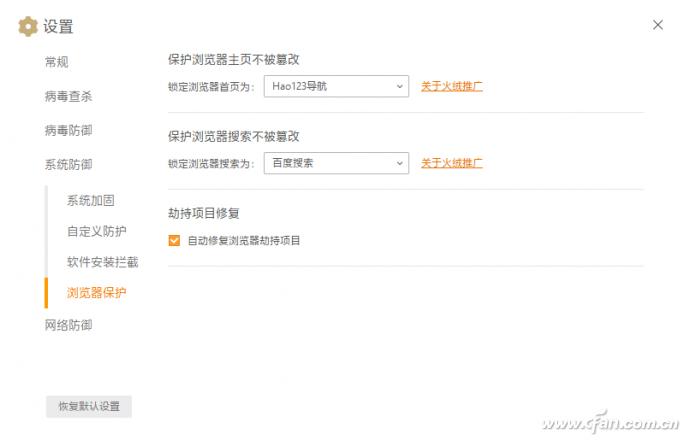Click the 保护浏览器主页不被篡改 heading
Screen dimensions: 685x440
point(234,59)
